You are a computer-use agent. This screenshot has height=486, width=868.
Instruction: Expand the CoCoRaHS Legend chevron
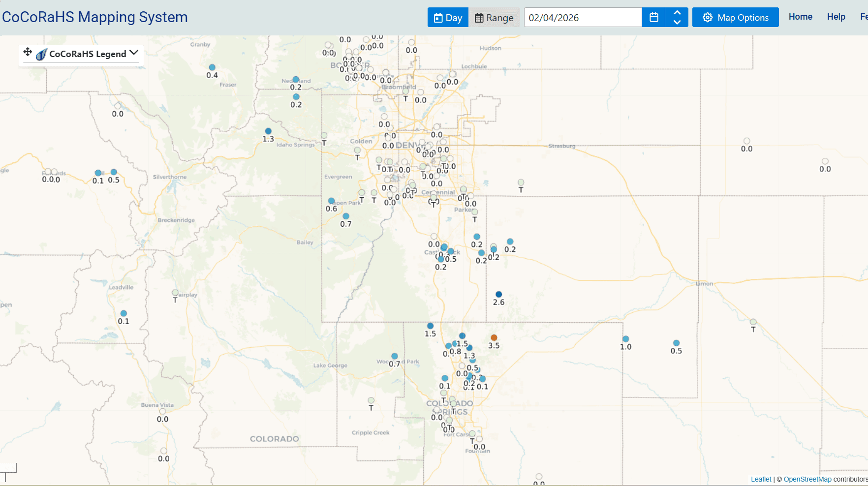[134, 53]
